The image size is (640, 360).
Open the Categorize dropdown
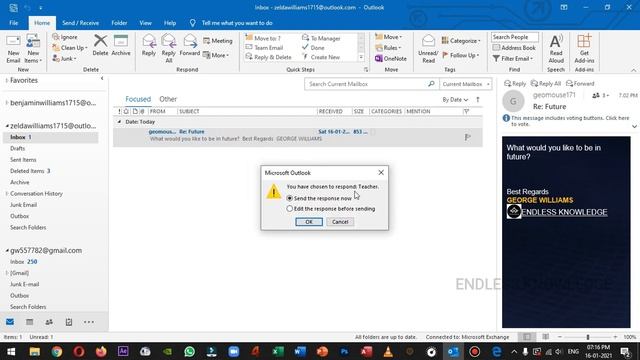(x=461, y=41)
